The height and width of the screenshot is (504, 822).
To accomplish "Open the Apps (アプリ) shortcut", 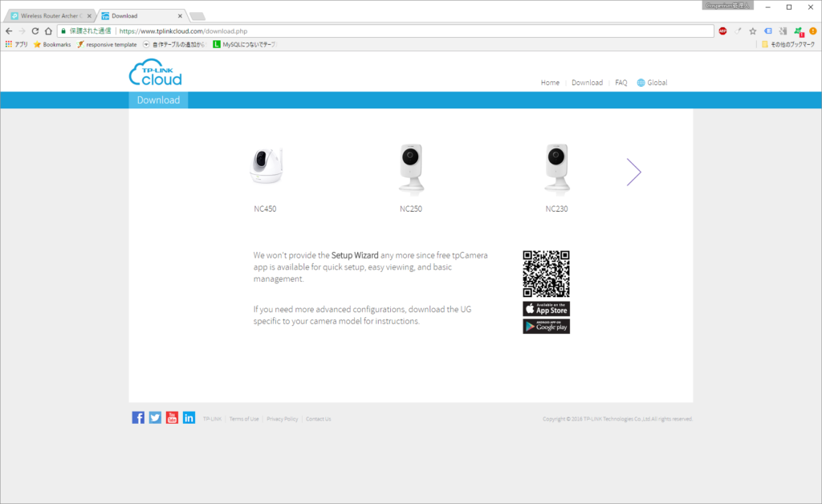I will coord(16,44).
